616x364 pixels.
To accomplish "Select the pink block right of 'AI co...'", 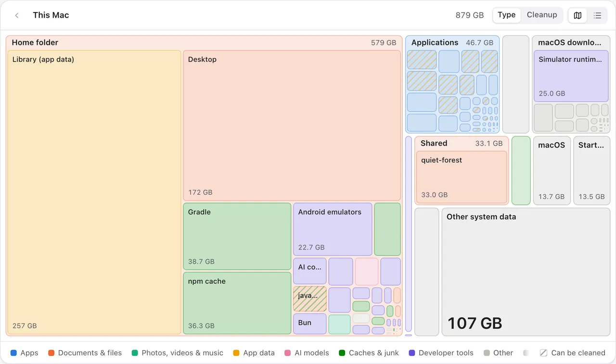I will 367,271.
